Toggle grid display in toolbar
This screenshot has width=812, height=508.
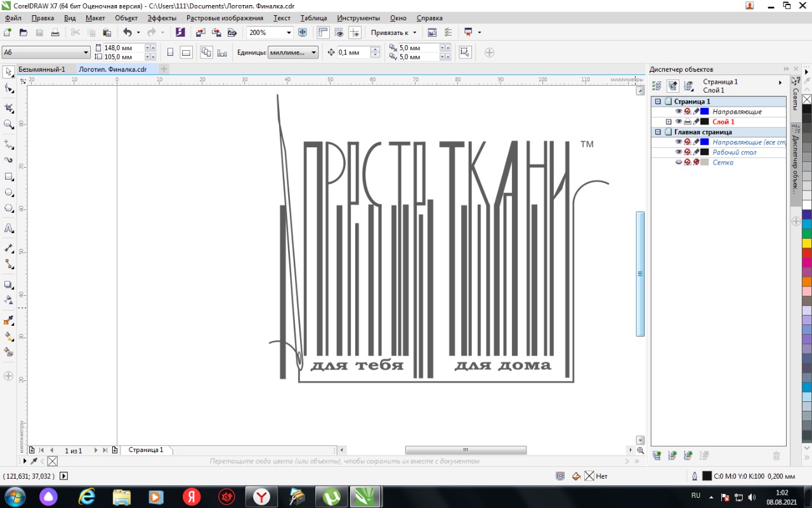click(339, 32)
